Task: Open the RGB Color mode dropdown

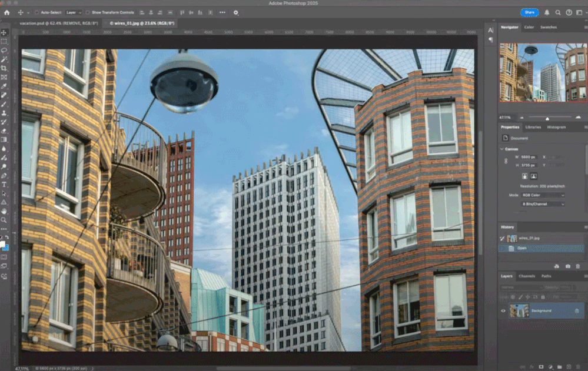Action: tap(543, 195)
